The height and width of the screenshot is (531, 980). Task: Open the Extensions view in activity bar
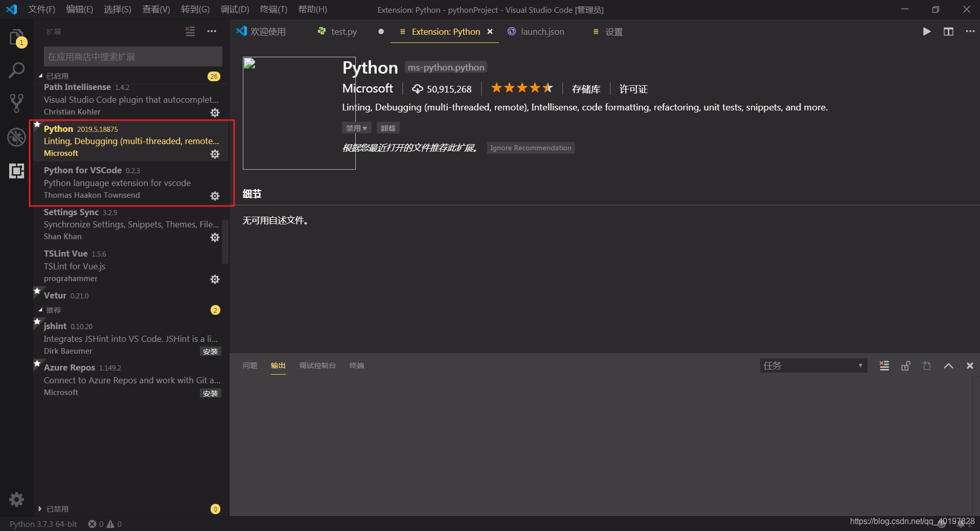click(16, 171)
